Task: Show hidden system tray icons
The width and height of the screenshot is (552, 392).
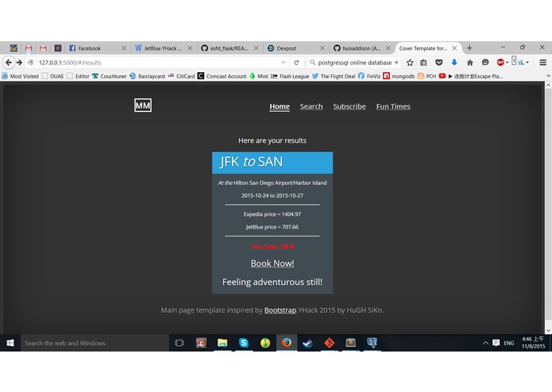Action: pyautogui.click(x=485, y=343)
